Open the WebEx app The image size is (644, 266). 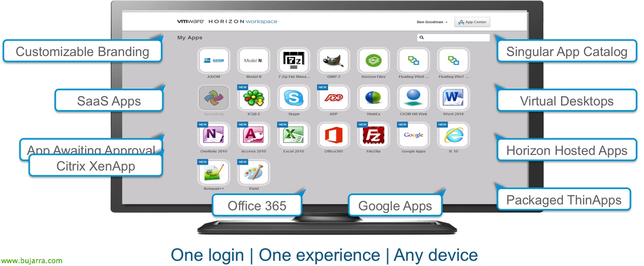pyautogui.click(x=374, y=98)
